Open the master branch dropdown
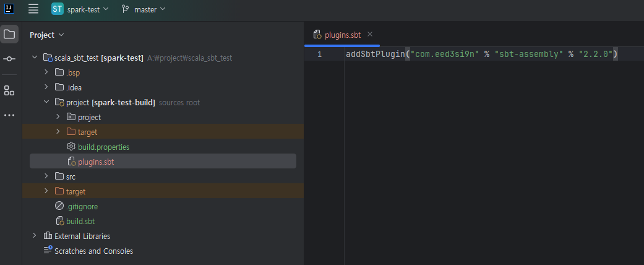 (144, 9)
